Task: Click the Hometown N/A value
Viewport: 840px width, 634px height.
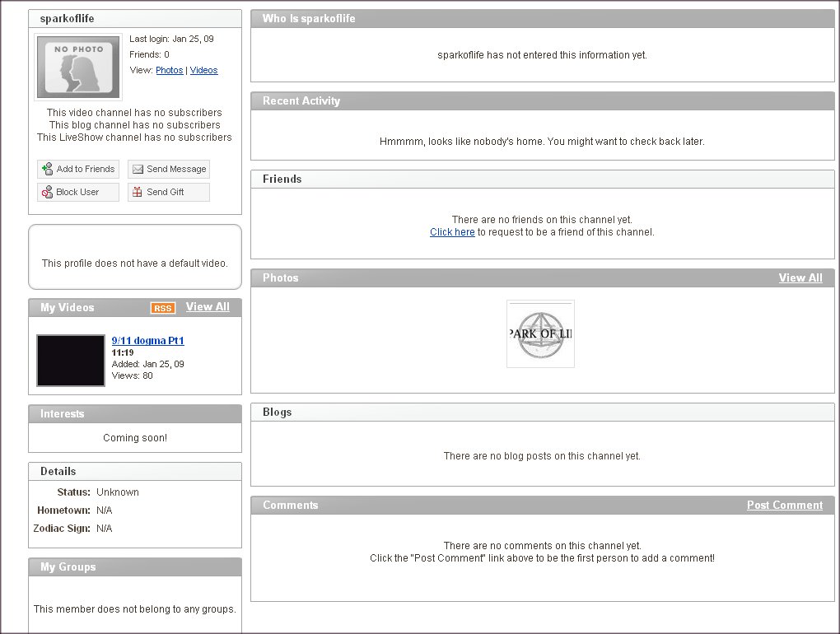Action: tap(104, 510)
